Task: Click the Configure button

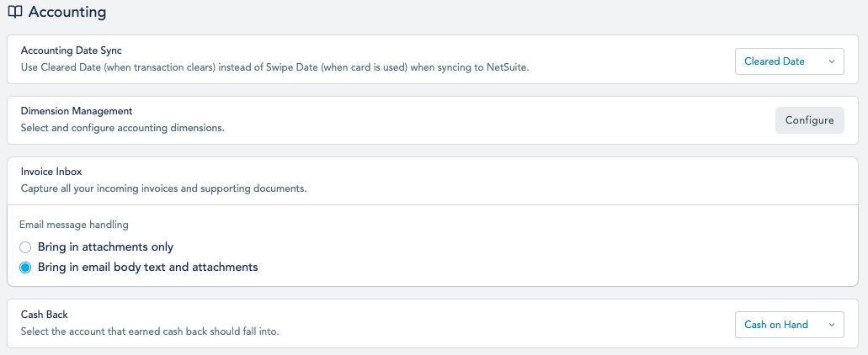Action: click(809, 120)
